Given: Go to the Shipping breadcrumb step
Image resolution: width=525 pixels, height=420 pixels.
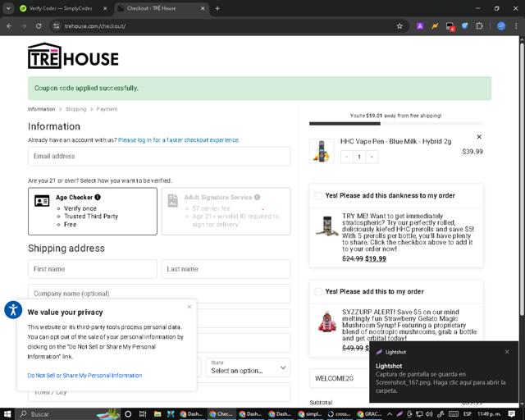Looking at the screenshot, I should (76, 109).
